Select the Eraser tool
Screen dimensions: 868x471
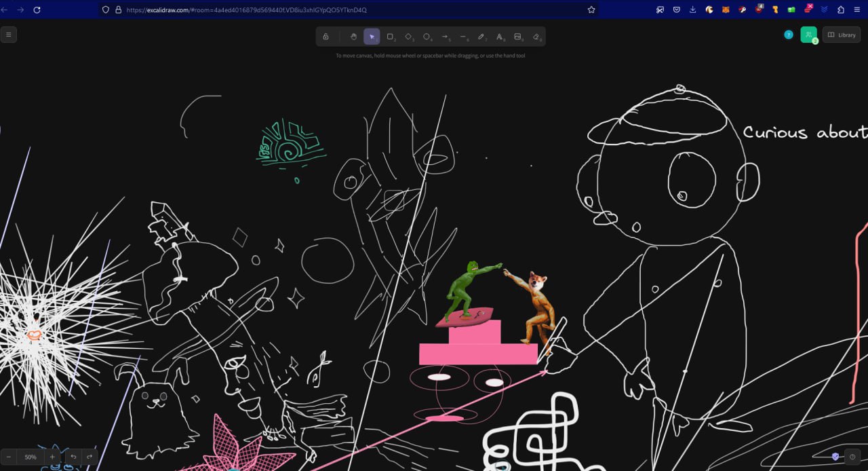tap(536, 37)
